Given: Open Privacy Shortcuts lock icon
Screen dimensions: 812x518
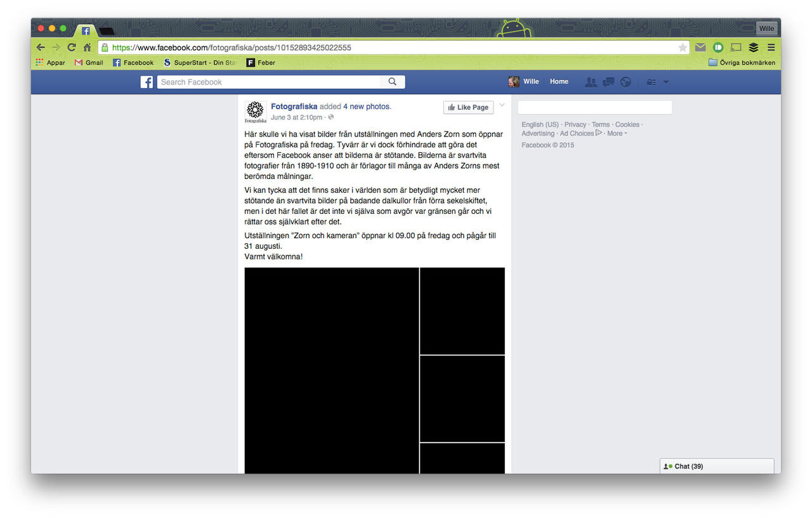Looking at the screenshot, I should [x=652, y=82].
